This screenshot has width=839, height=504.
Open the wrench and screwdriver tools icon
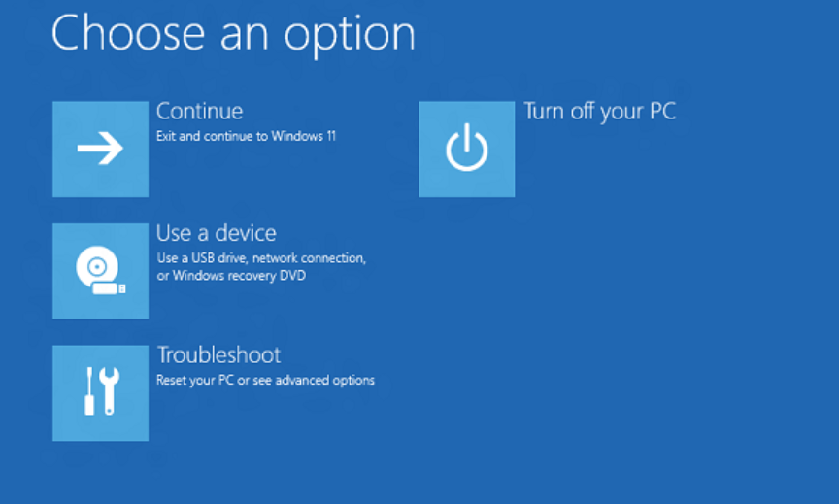click(x=100, y=392)
